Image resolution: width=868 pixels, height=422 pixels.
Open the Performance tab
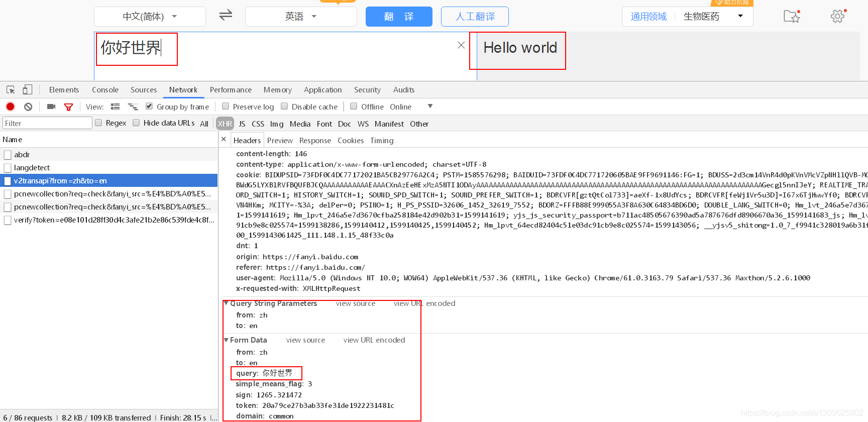(231, 90)
